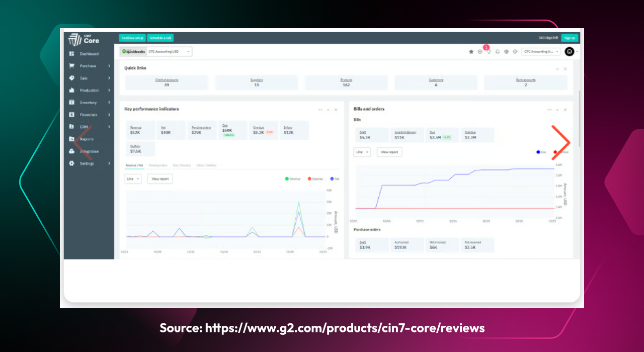Open the Inventory sidebar menu
The width and height of the screenshot is (644, 352).
pos(89,103)
